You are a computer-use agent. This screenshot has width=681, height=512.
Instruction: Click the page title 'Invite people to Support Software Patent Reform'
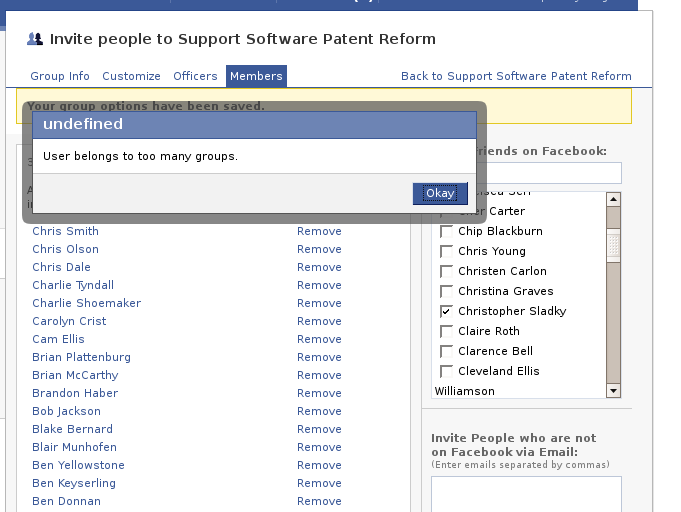coord(242,39)
